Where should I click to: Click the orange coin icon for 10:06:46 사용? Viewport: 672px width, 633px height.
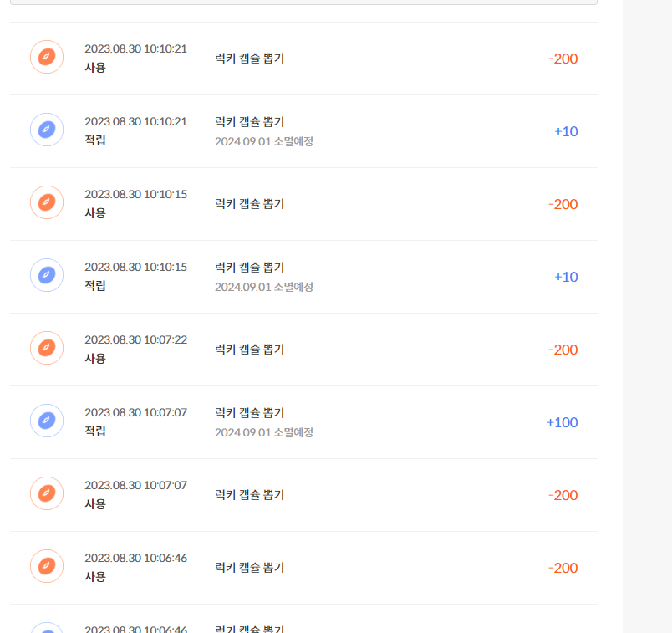(x=47, y=566)
